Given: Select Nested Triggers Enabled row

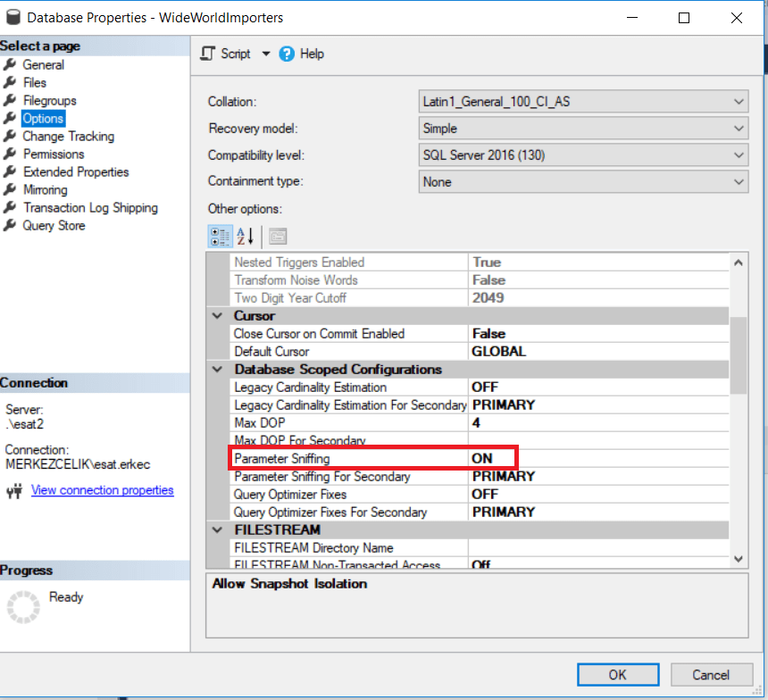Looking at the screenshot, I should coord(479,262).
